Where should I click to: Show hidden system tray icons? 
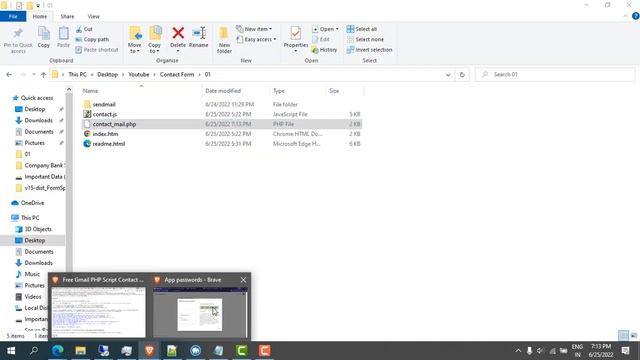coord(518,351)
